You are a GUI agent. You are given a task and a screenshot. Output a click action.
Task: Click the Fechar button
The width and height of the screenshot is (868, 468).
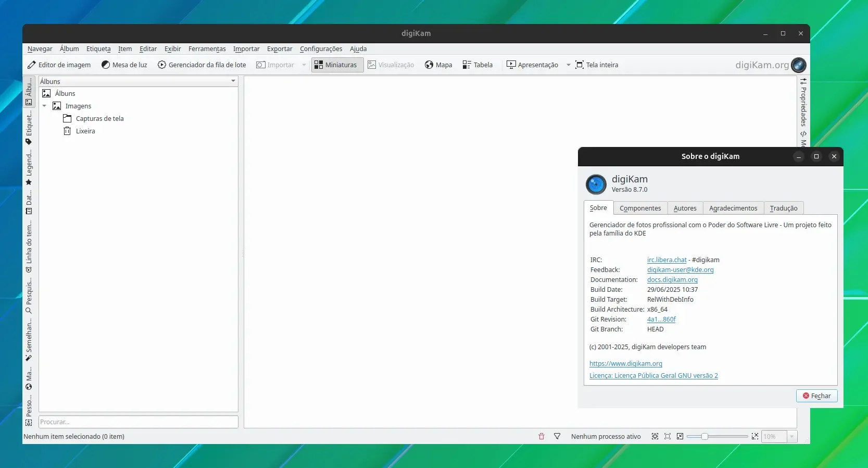816,396
